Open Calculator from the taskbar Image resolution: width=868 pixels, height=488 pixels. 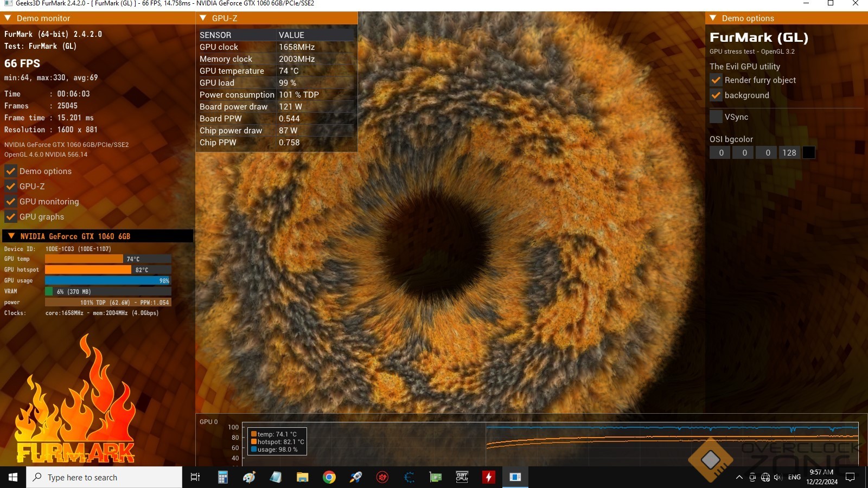coord(222,477)
